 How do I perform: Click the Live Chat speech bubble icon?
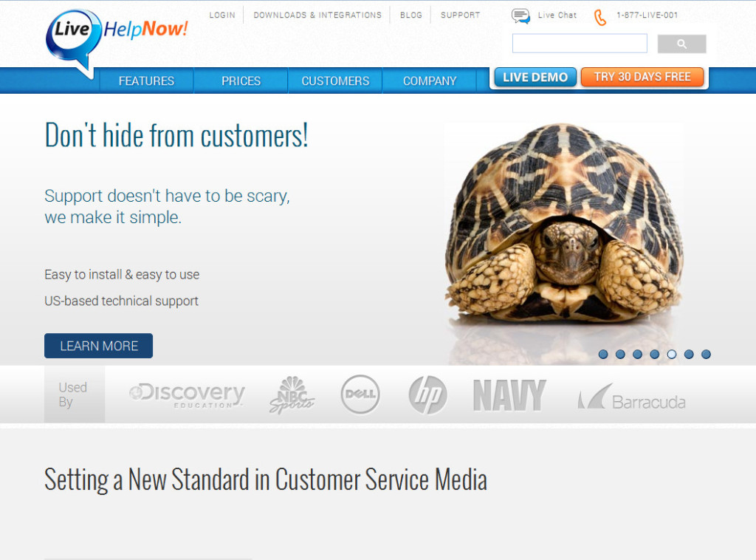520,16
